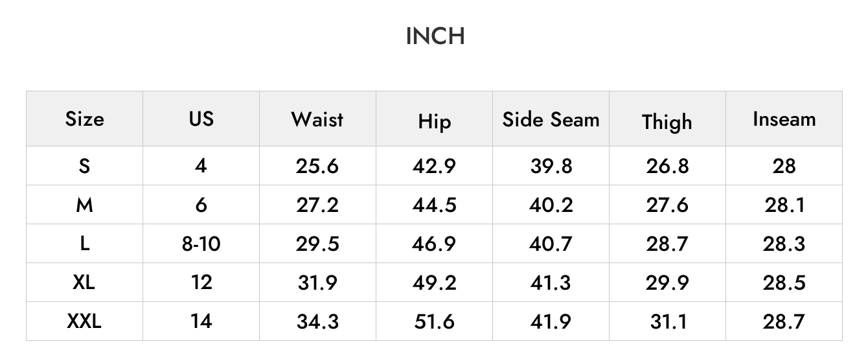The width and height of the screenshot is (868, 350).
Task: Click the Thigh column header
Action: pyautogui.click(x=667, y=122)
